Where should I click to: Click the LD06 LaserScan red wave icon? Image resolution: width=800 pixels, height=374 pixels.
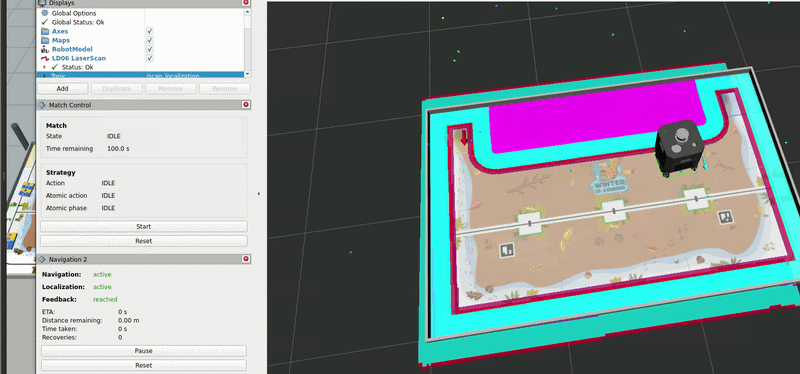(x=45, y=58)
